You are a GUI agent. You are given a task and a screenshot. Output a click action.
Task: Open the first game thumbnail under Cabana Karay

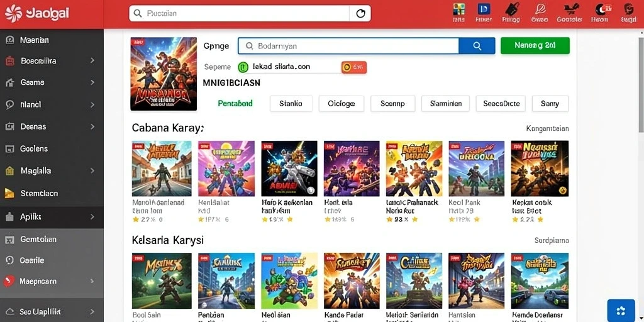[x=162, y=169]
